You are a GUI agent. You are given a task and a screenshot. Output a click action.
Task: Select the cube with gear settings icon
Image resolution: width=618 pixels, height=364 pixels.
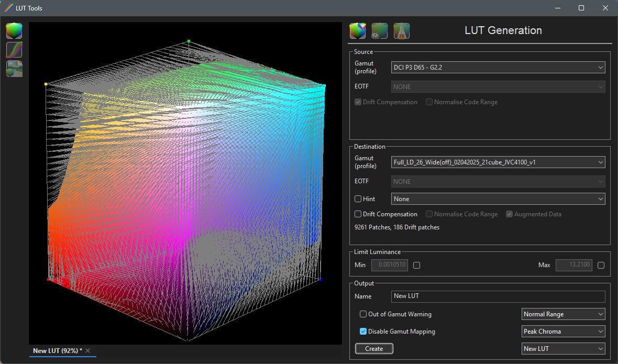pyautogui.click(x=380, y=31)
